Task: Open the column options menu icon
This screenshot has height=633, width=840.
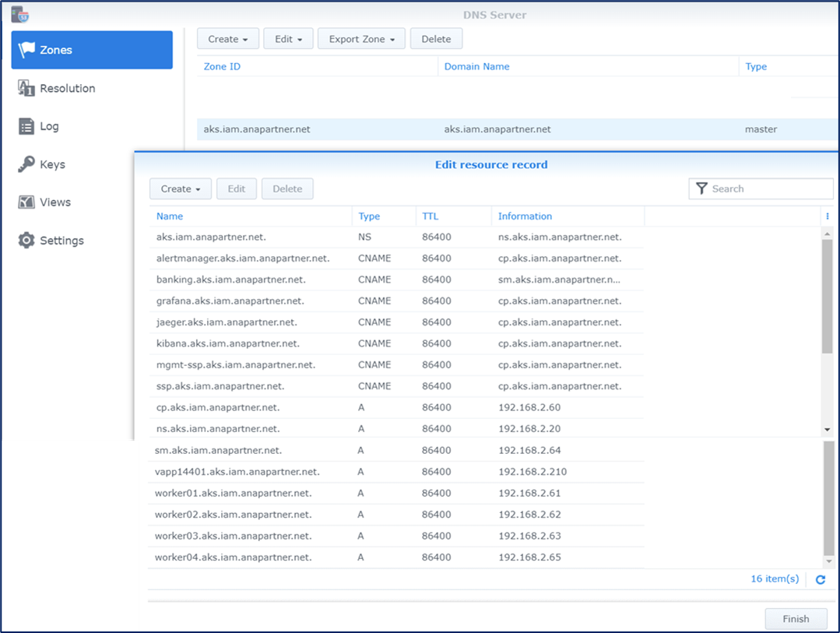Action: [x=828, y=216]
